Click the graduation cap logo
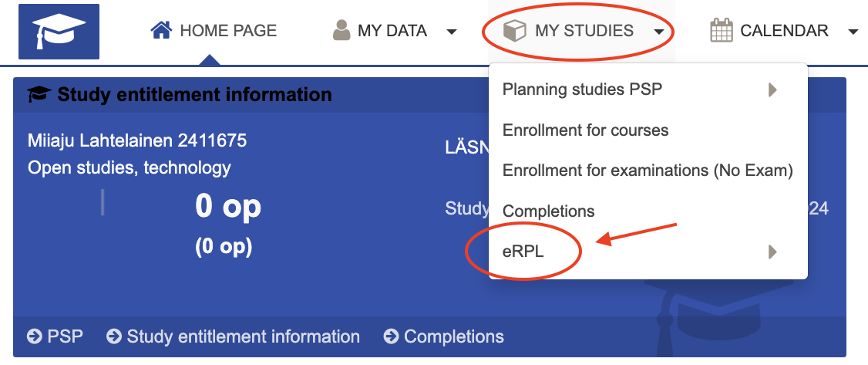This screenshot has width=868, height=365. point(59,32)
